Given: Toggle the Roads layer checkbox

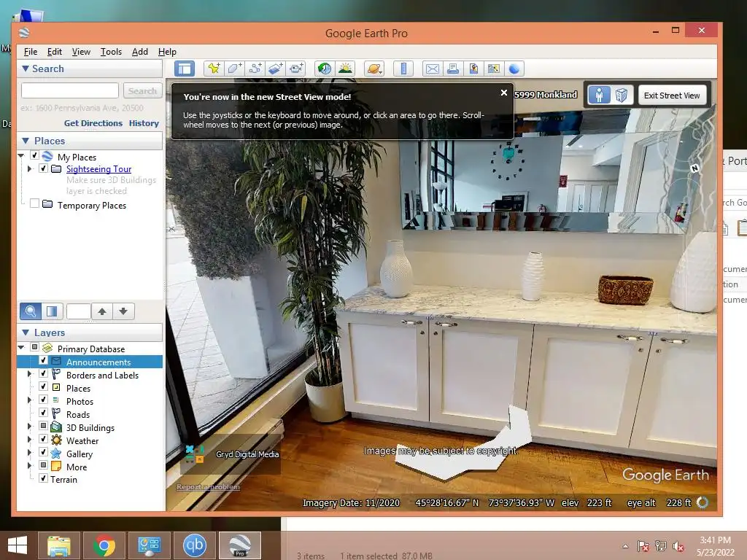Looking at the screenshot, I should (43, 413).
